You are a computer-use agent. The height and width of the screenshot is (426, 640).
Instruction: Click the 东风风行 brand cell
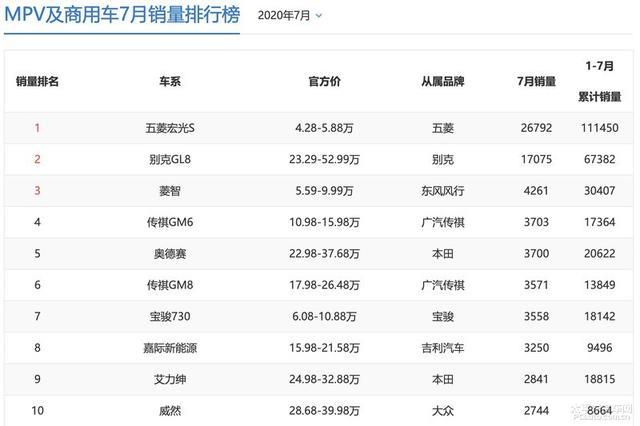point(443,191)
